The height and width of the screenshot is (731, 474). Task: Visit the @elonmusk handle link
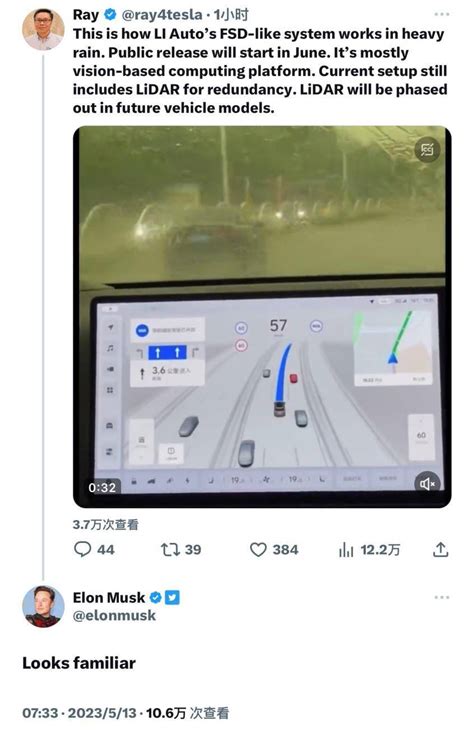coord(114,615)
